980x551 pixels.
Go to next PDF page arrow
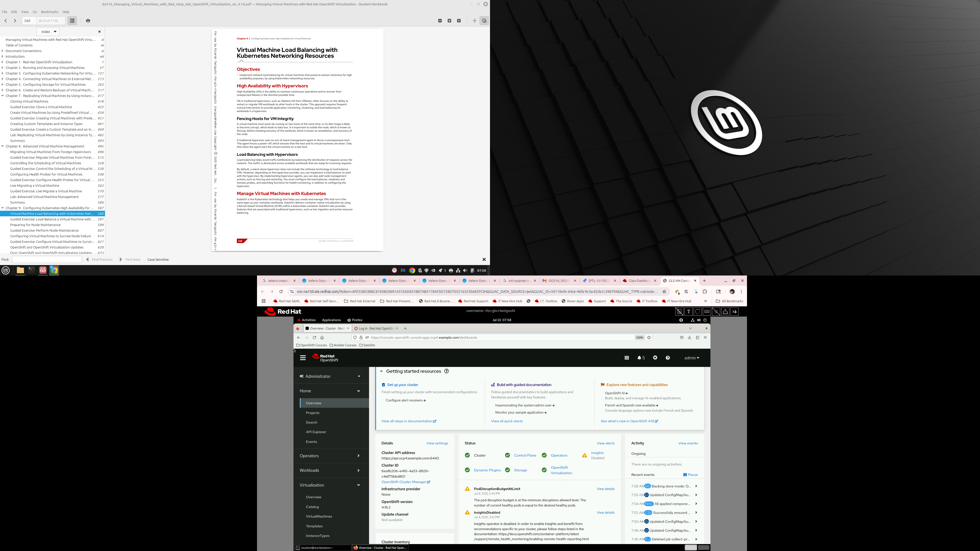pos(15,20)
